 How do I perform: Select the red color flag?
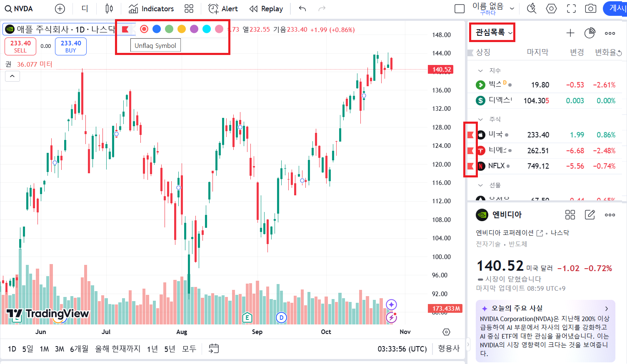(144, 29)
